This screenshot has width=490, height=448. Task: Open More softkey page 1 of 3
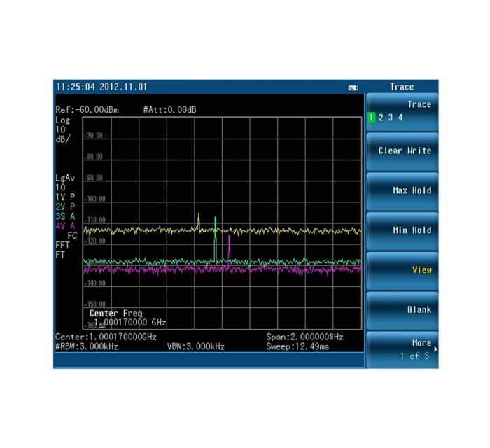coord(402,349)
